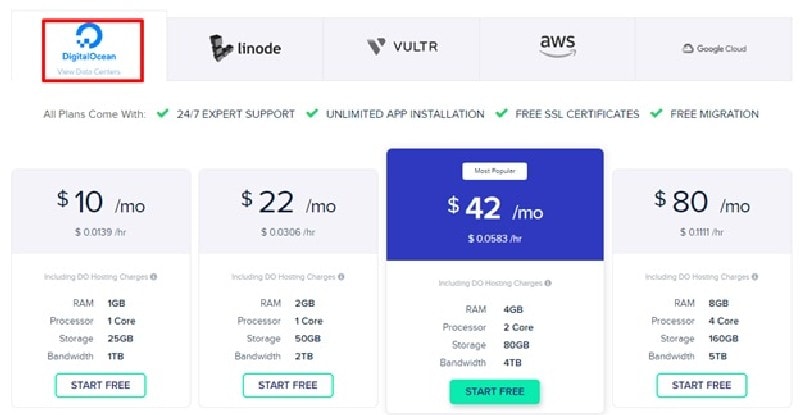Start free on the $42 popular plan
This screenshot has height=415, width=800.
coord(494,392)
